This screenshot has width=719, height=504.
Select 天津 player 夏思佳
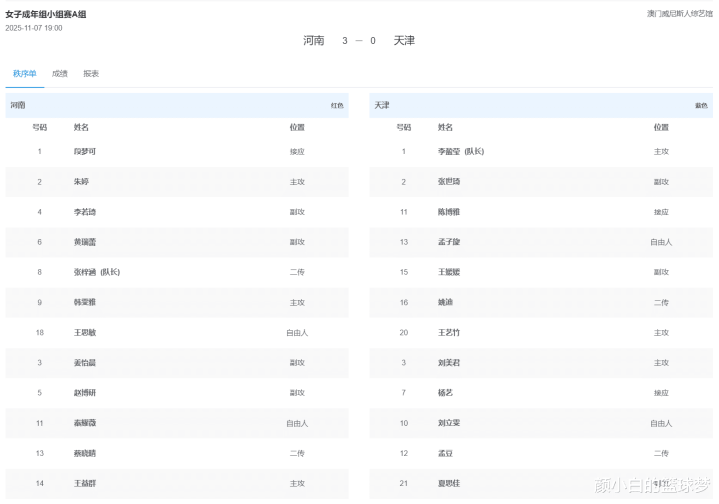tap(449, 483)
